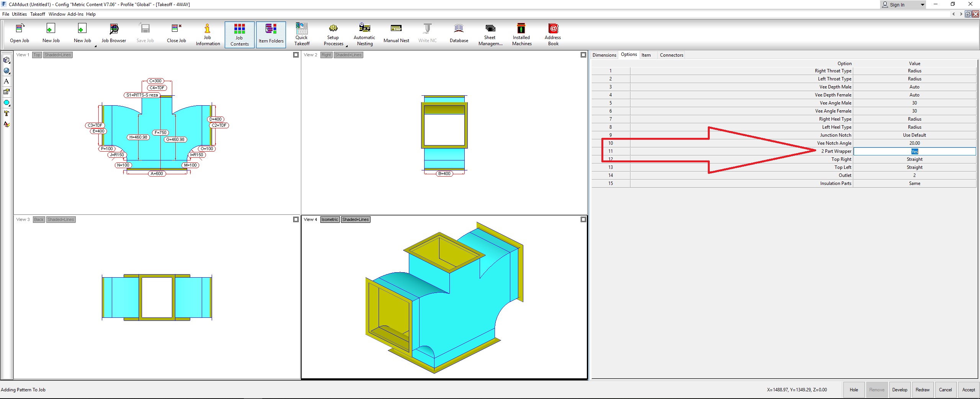Screen dimensions: 980x399
Task: Launch Quick Takeoff
Action: pos(302,34)
